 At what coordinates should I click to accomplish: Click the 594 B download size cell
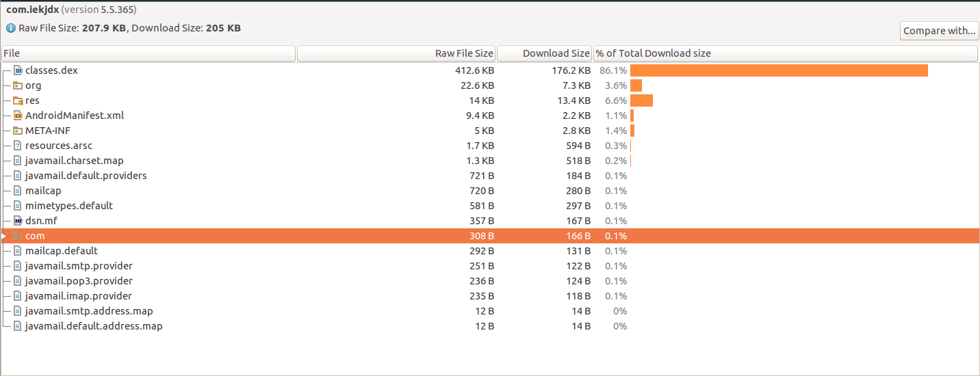click(x=578, y=146)
